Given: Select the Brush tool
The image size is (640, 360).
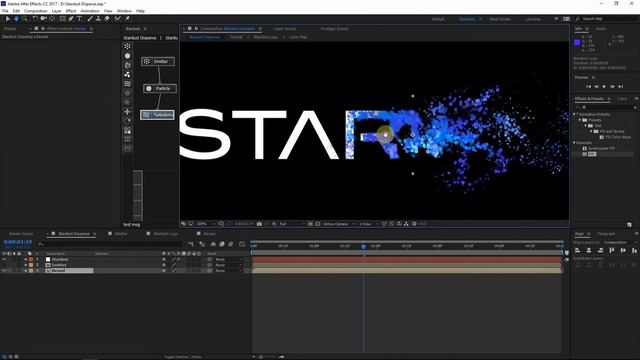Looking at the screenshot, I should click(90, 19).
